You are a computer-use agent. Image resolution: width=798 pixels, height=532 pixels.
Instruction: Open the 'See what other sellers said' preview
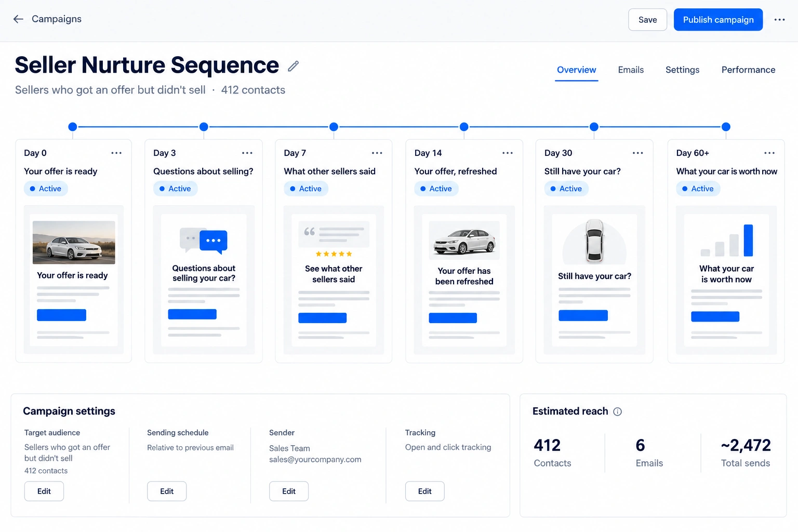(x=334, y=280)
